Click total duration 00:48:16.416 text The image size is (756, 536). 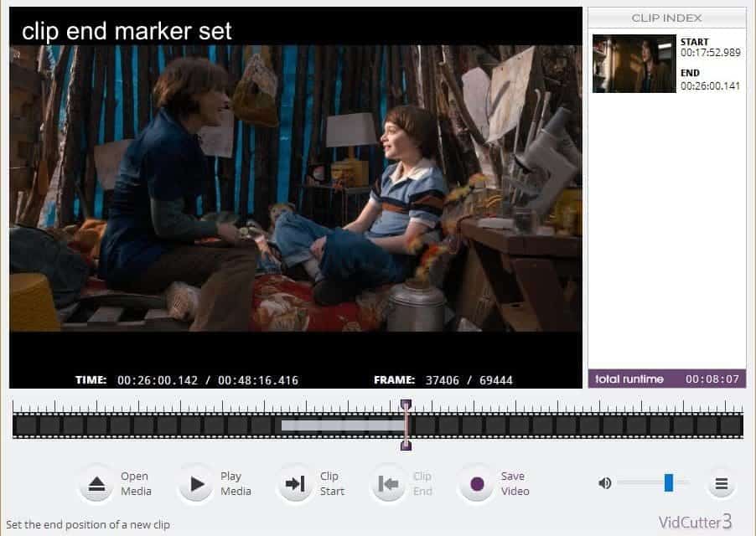pyautogui.click(x=258, y=380)
